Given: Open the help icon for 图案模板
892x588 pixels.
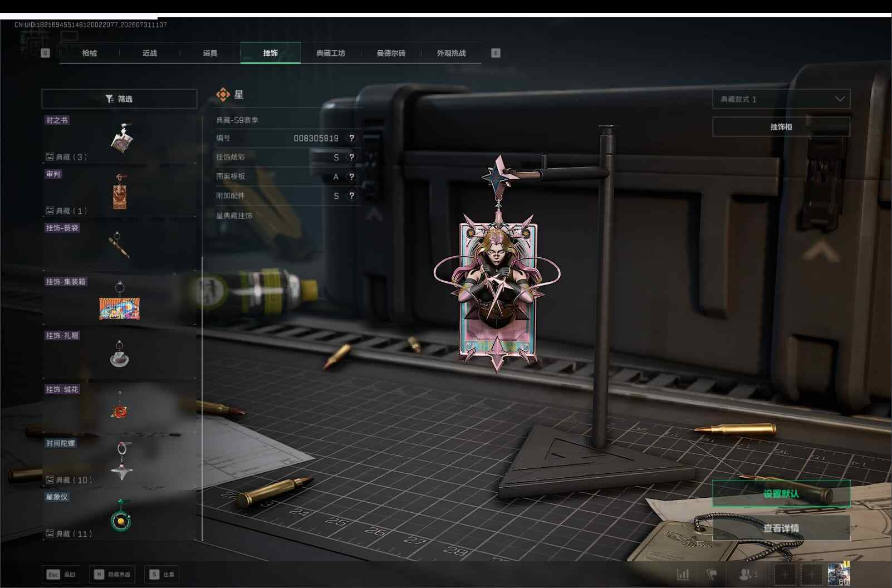Looking at the screenshot, I should click(351, 177).
